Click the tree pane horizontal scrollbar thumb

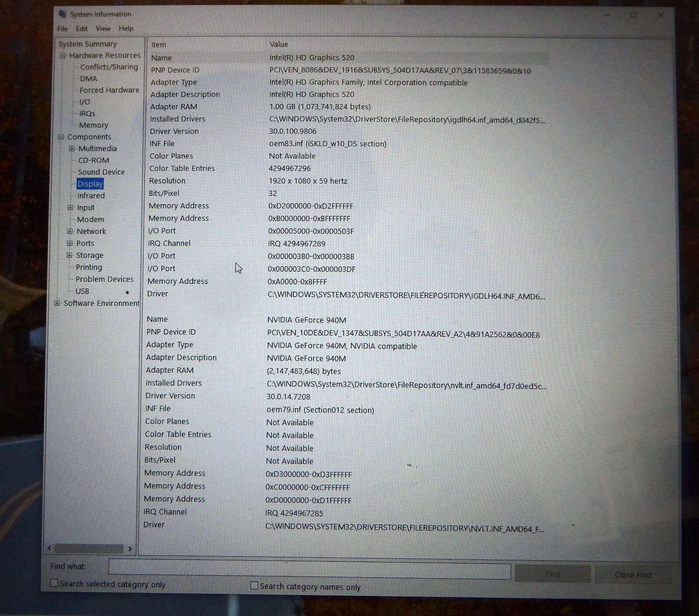[x=89, y=548]
